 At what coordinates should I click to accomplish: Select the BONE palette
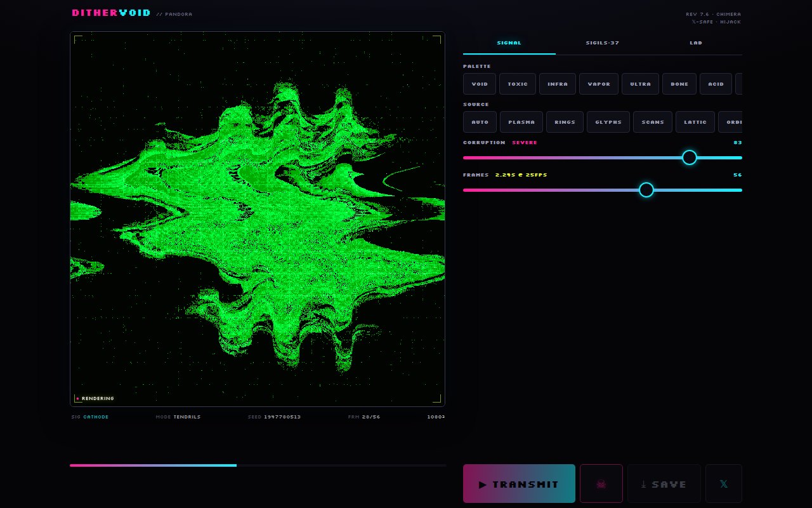point(679,84)
